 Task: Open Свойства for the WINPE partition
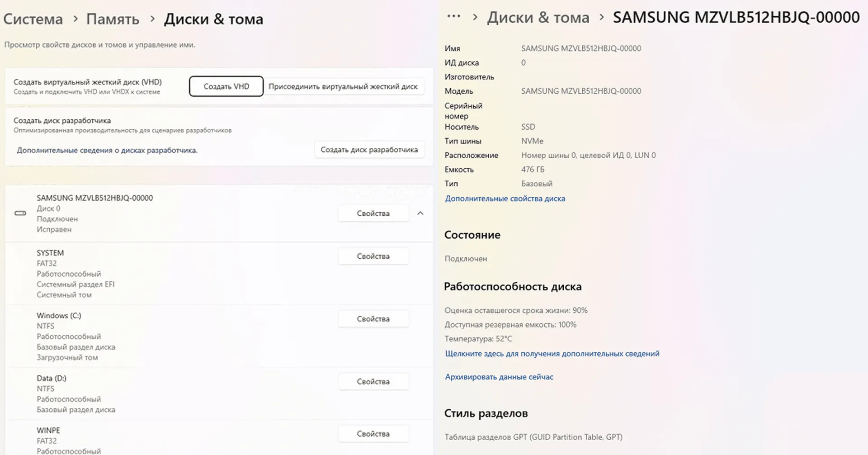373,433
